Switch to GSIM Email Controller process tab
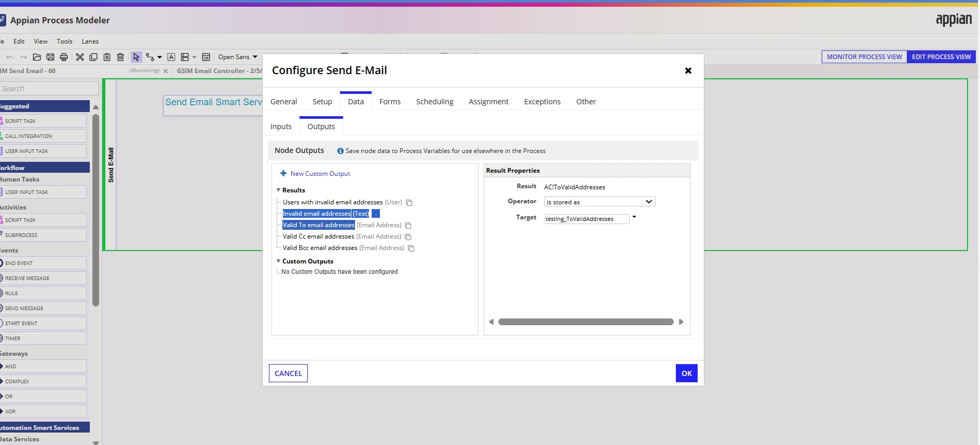 [x=219, y=71]
